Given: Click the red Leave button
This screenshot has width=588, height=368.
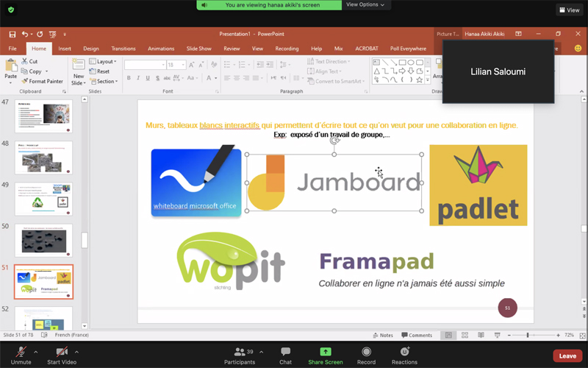Looking at the screenshot, I should [x=567, y=356].
